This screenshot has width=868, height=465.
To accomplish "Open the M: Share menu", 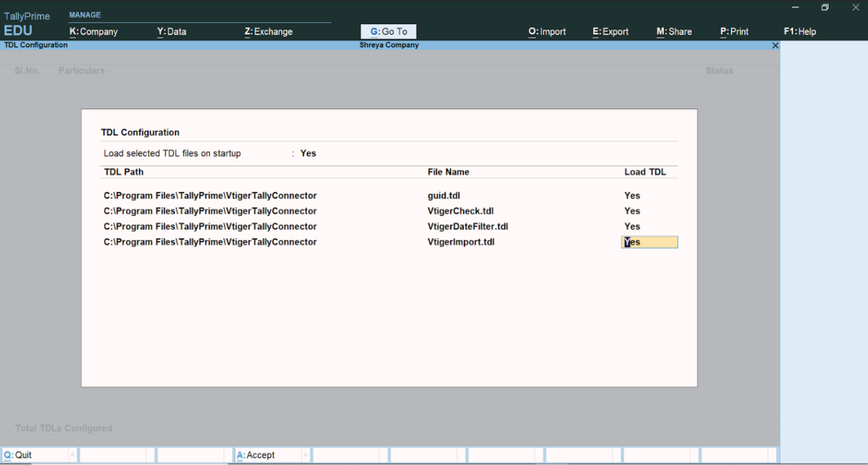I will [674, 31].
